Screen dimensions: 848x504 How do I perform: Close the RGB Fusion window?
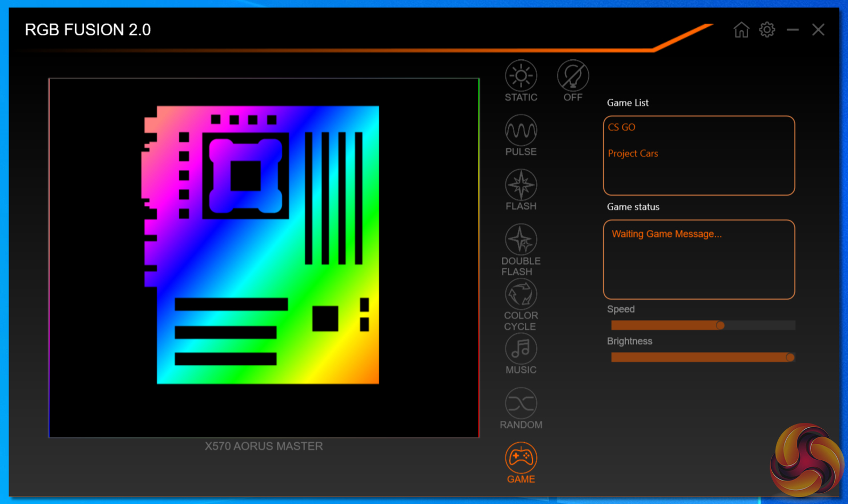[x=818, y=30]
